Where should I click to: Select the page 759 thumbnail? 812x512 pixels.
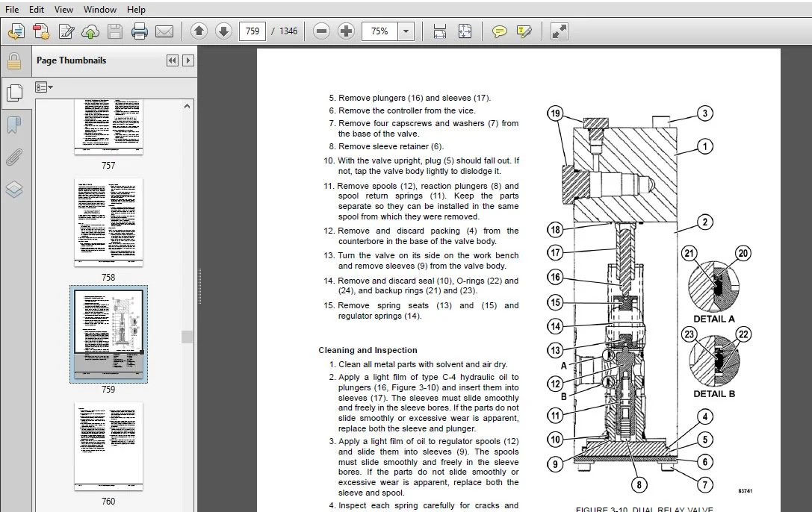108,334
